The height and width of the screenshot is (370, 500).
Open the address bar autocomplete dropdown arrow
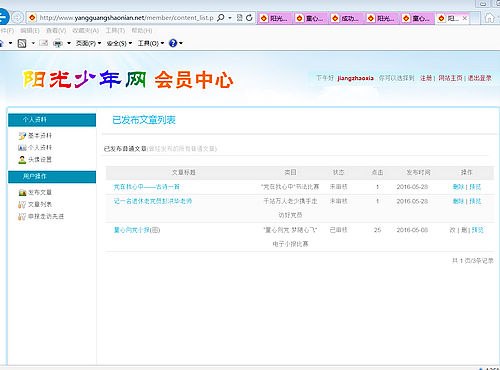click(x=230, y=18)
